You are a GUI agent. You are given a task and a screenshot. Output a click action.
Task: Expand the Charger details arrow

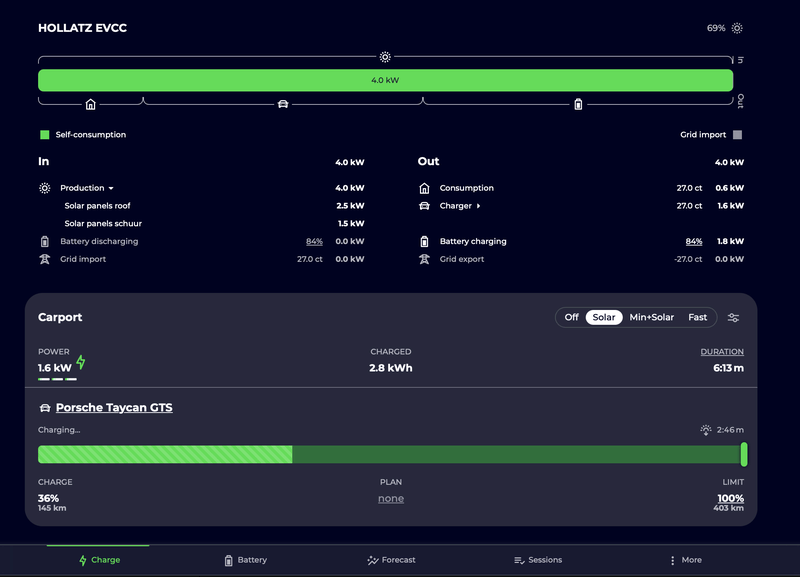tap(479, 206)
